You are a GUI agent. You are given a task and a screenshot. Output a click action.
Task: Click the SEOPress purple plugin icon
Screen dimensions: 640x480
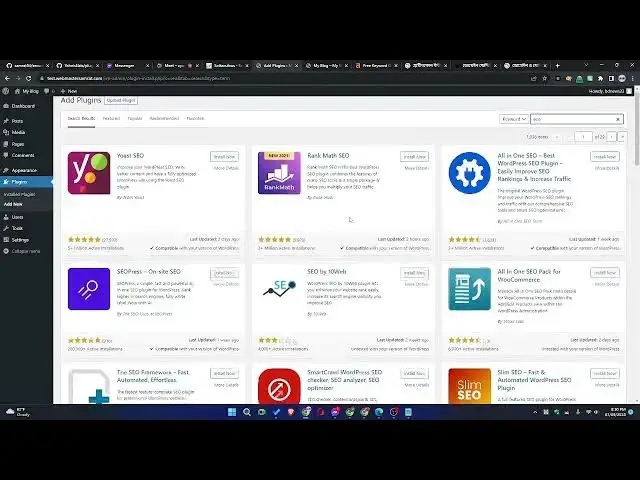(89, 289)
